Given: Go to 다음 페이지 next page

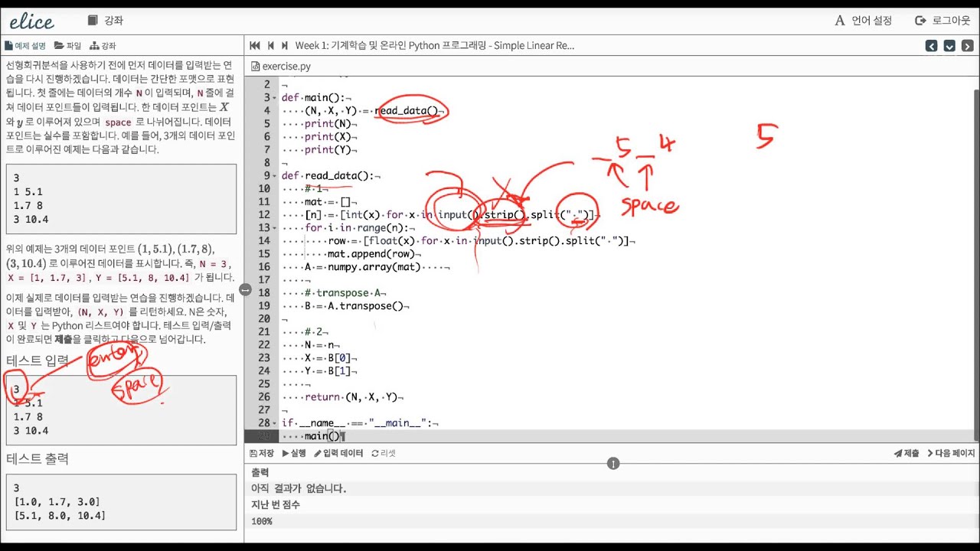Looking at the screenshot, I should pyautogui.click(x=952, y=453).
